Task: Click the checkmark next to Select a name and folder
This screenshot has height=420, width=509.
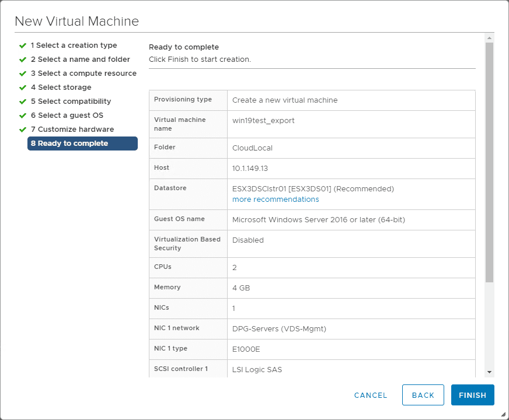Action: point(23,60)
